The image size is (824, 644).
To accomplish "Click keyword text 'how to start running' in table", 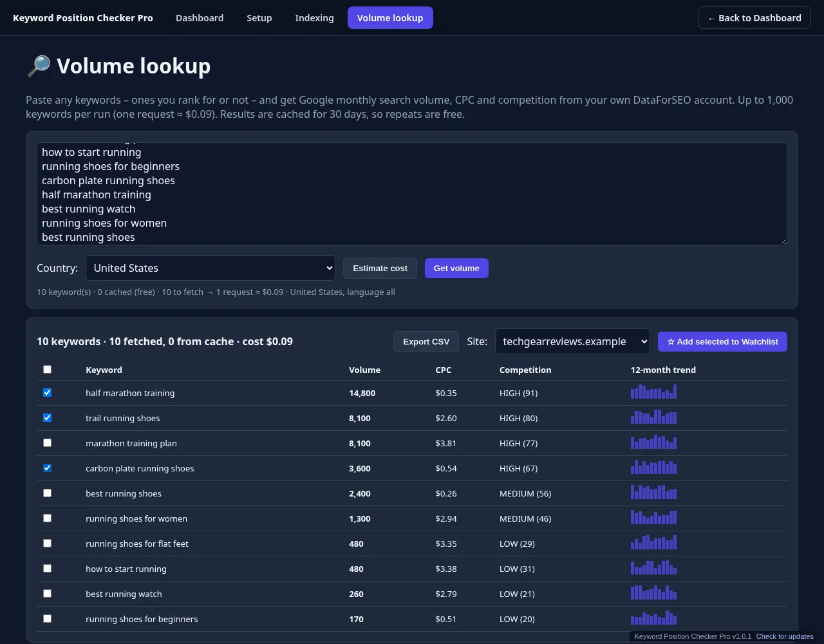I will (126, 569).
